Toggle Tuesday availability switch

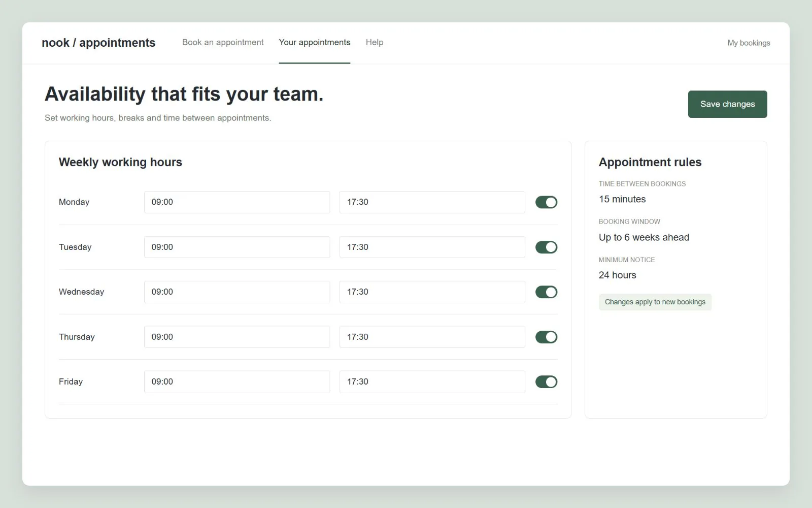pos(546,247)
